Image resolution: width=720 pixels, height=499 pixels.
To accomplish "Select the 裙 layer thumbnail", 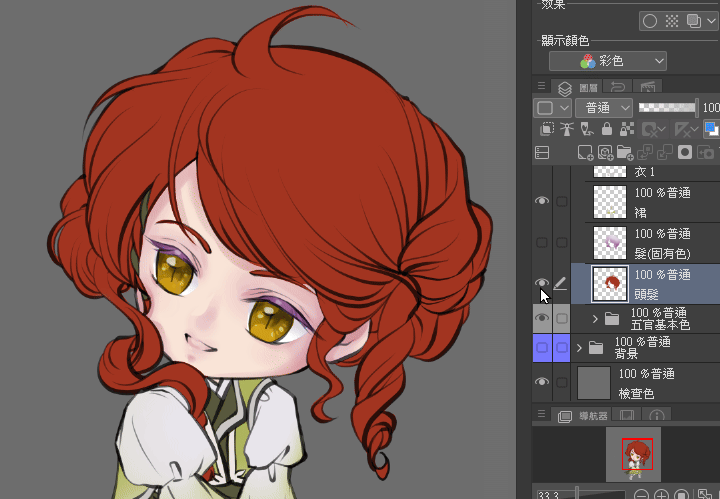I will [610, 202].
